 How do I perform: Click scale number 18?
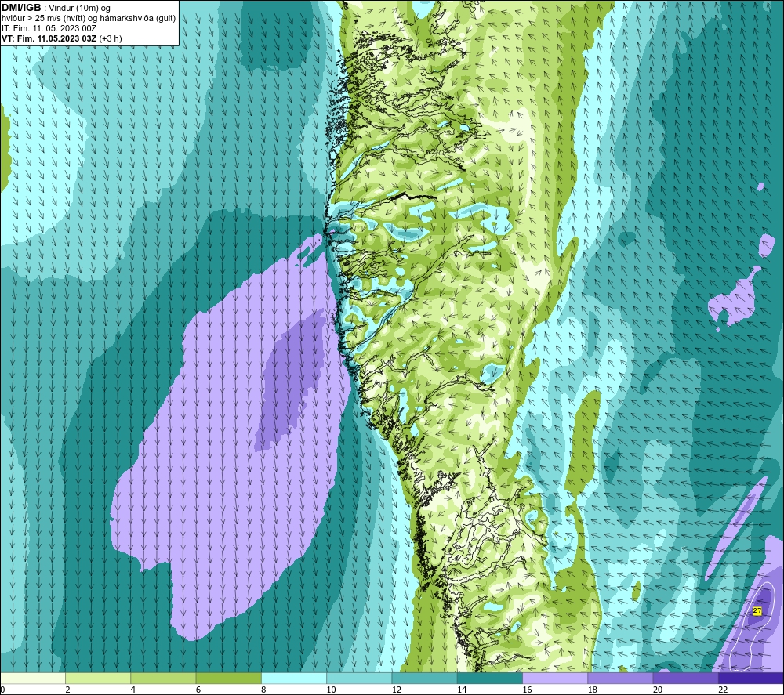click(x=593, y=690)
